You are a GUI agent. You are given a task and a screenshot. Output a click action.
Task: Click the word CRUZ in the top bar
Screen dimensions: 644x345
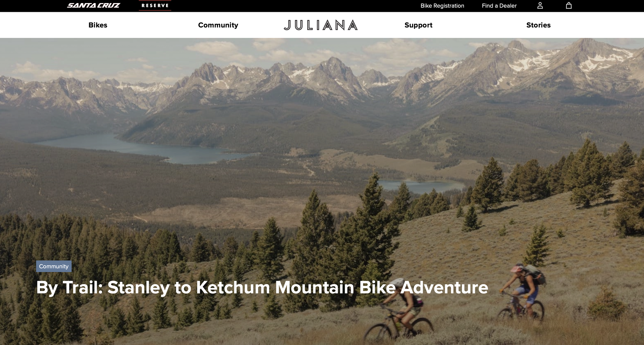coord(109,5)
